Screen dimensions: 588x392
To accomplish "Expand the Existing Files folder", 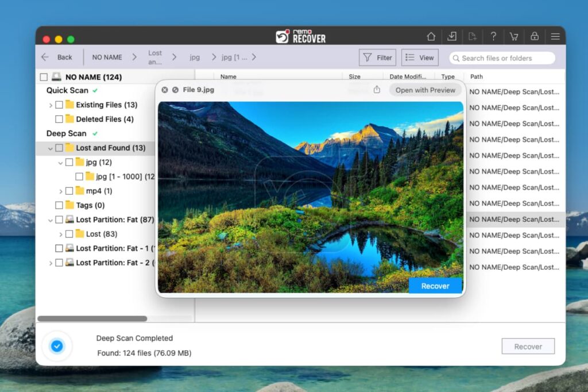I will click(51, 105).
